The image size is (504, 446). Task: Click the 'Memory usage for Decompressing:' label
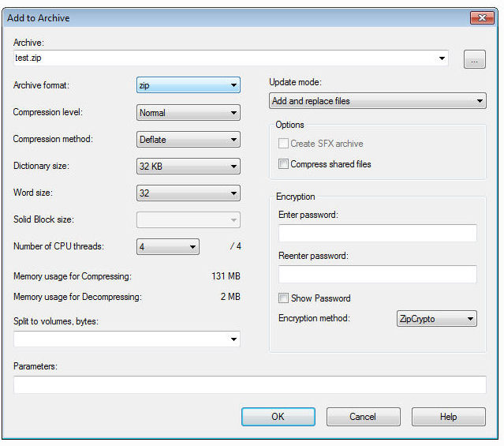(77, 296)
